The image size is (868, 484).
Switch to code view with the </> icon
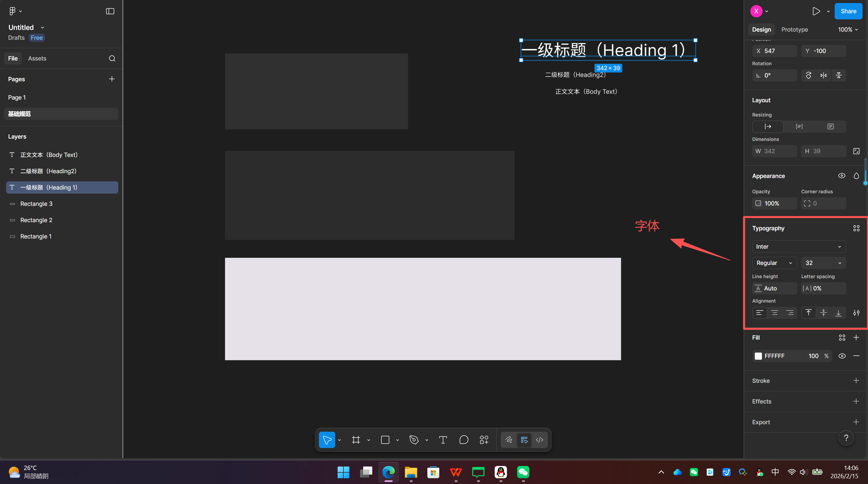(539, 440)
